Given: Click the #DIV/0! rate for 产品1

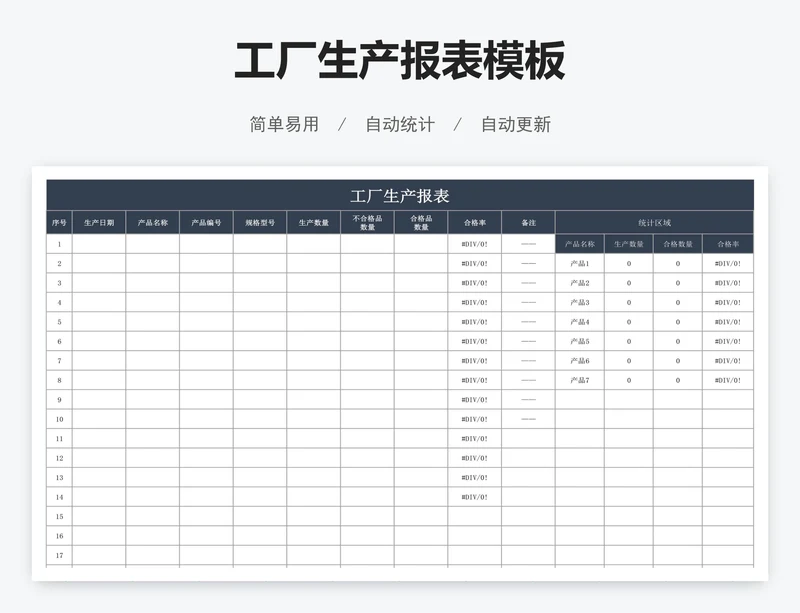Looking at the screenshot, I should [x=728, y=264].
